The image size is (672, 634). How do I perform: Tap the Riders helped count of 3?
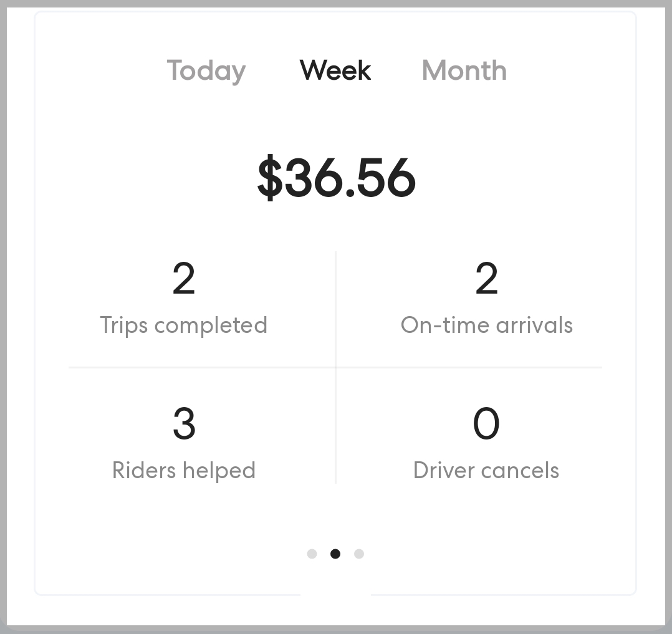coord(184,424)
